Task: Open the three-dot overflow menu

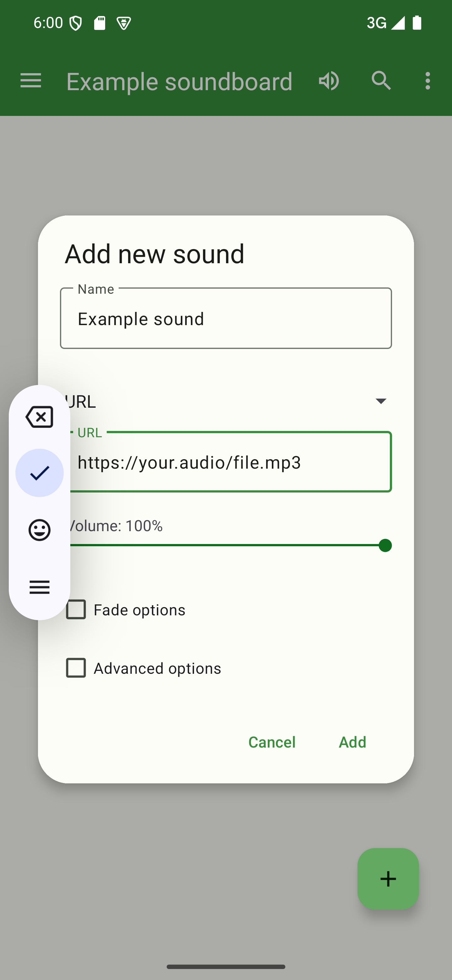Action: pyautogui.click(x=428, y=81)
